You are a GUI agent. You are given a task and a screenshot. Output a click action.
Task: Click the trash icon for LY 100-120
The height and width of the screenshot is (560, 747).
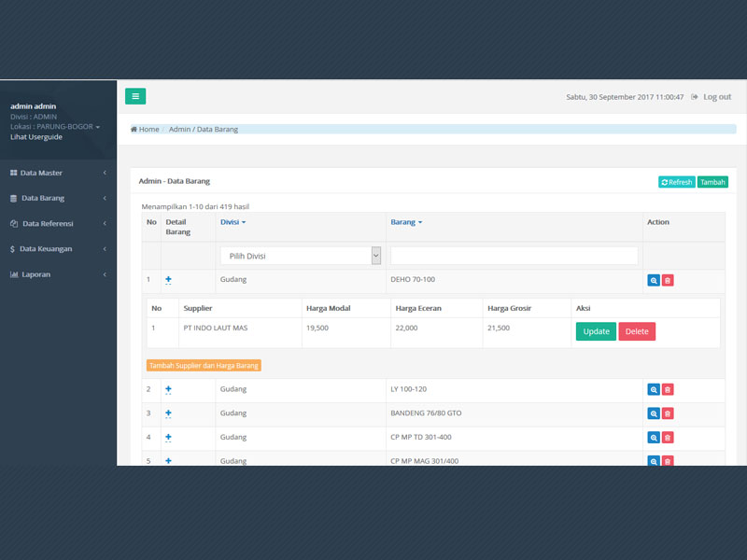(668, 389)
